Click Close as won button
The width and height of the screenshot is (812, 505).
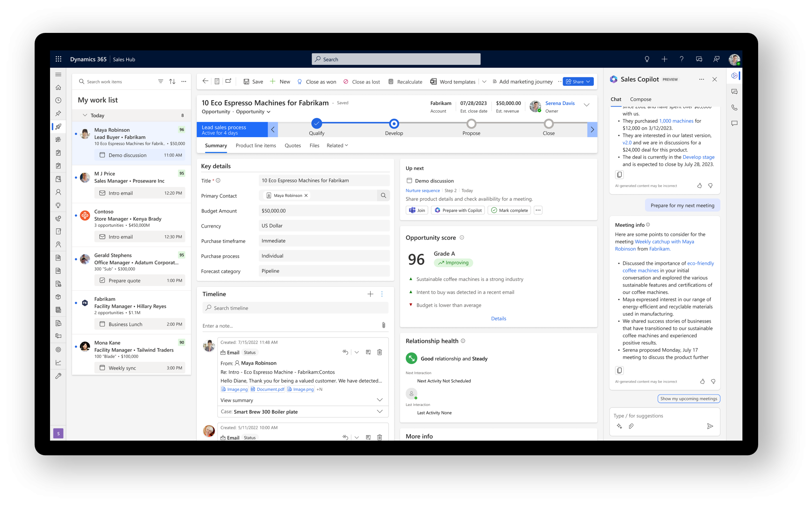coord(317,82)
